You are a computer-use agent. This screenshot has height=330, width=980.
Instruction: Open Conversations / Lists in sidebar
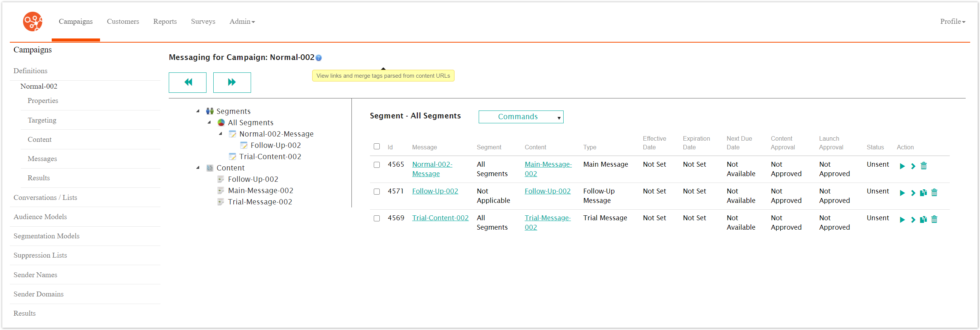[45, 198]
